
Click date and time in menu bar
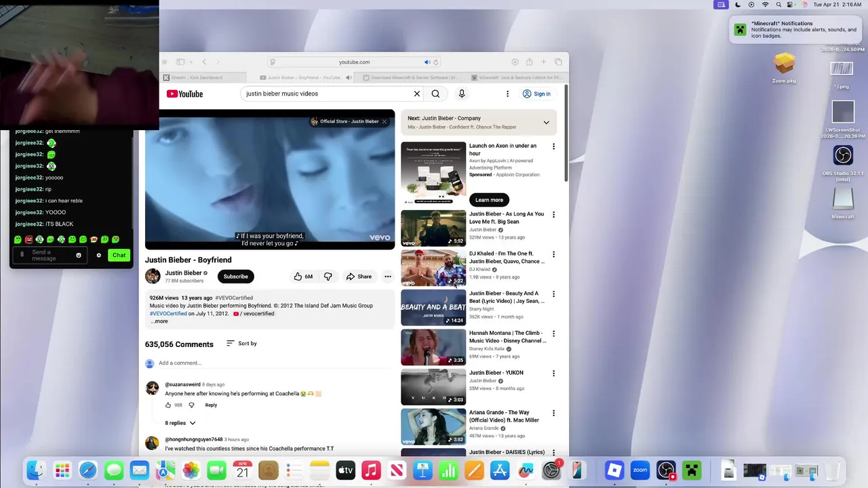837,5
